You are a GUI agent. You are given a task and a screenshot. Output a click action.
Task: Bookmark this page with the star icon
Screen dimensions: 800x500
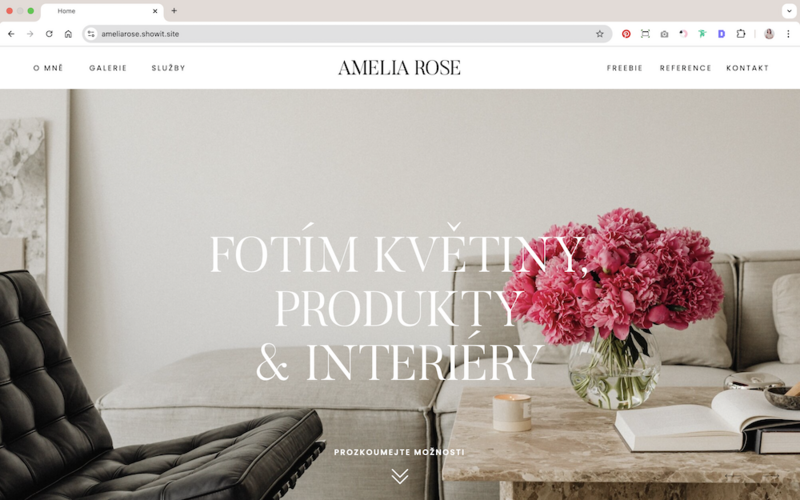click(599, 34)
